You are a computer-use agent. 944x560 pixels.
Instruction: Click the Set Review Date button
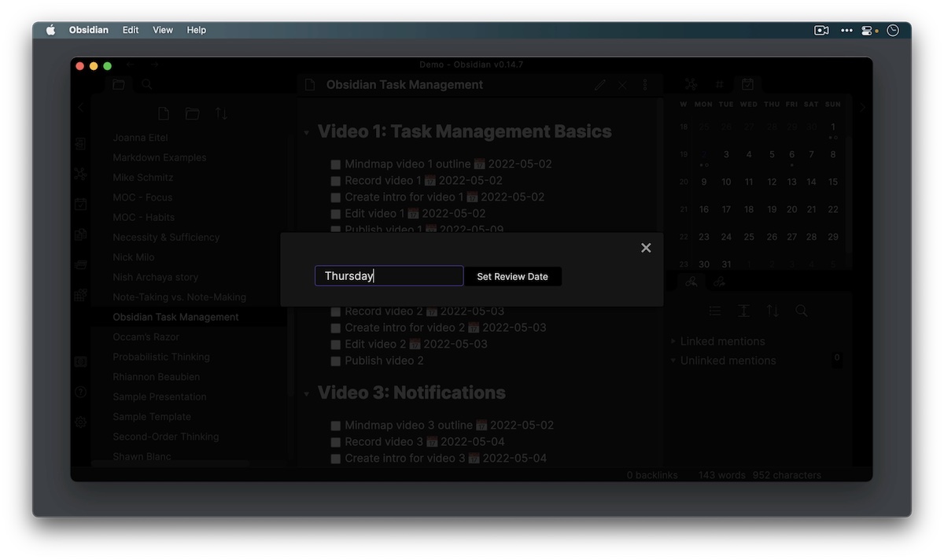tap(512, 276)
